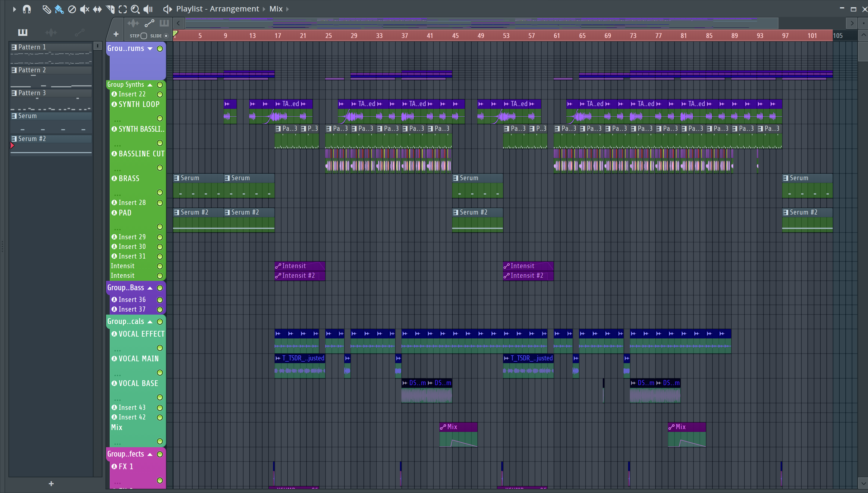
Task: Click the horizontal overview scrollbar
Action: 481,24
